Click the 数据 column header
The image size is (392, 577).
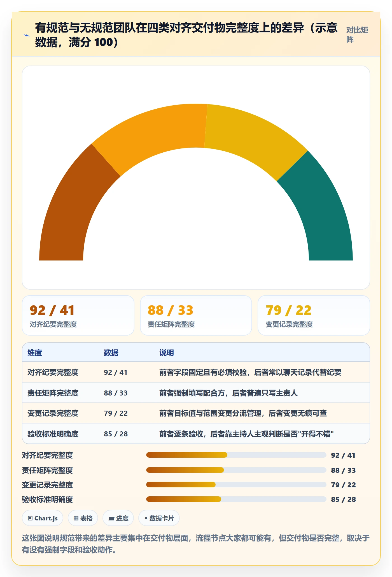pyautogui.click(x=111, y=353)
